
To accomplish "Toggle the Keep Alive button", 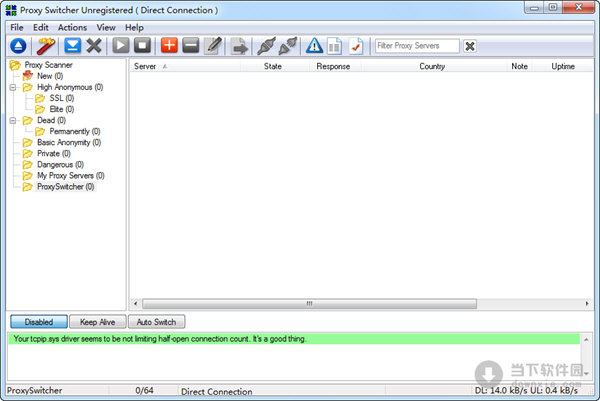I will [98, 322].
